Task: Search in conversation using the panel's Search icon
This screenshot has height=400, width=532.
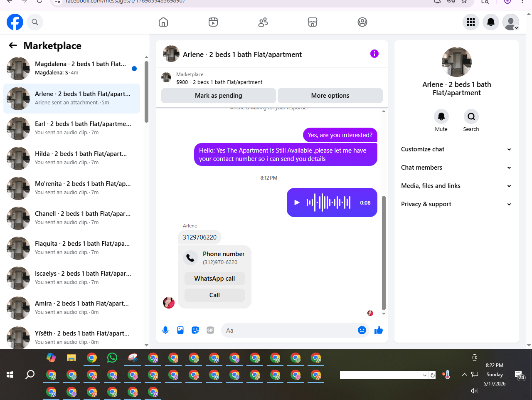Action: [471, 116]
